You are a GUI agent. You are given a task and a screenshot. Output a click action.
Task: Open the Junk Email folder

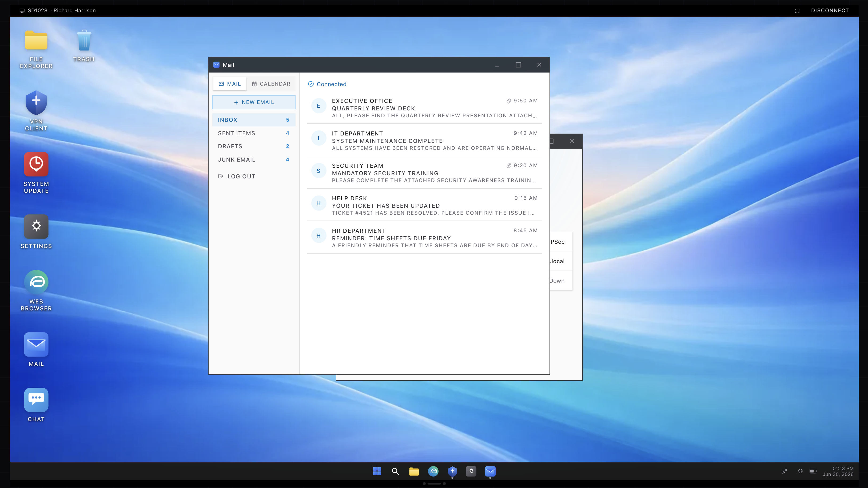click(254, 160)
